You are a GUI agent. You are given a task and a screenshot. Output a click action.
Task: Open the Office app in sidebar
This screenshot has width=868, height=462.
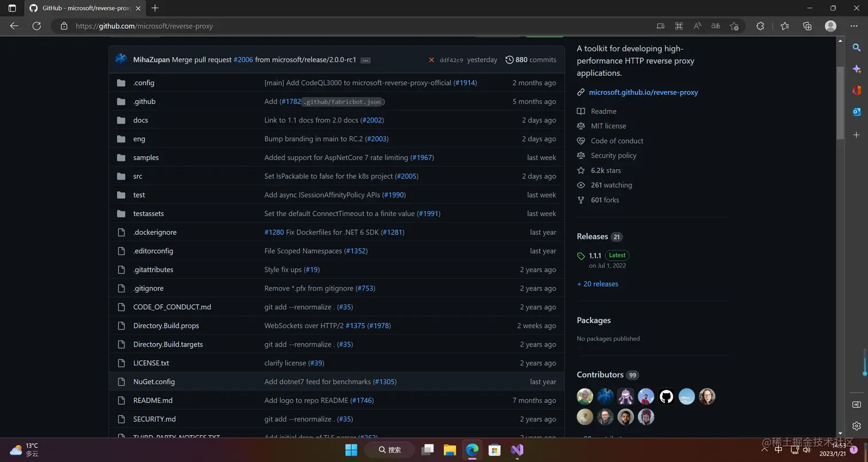tap(857, 90)
